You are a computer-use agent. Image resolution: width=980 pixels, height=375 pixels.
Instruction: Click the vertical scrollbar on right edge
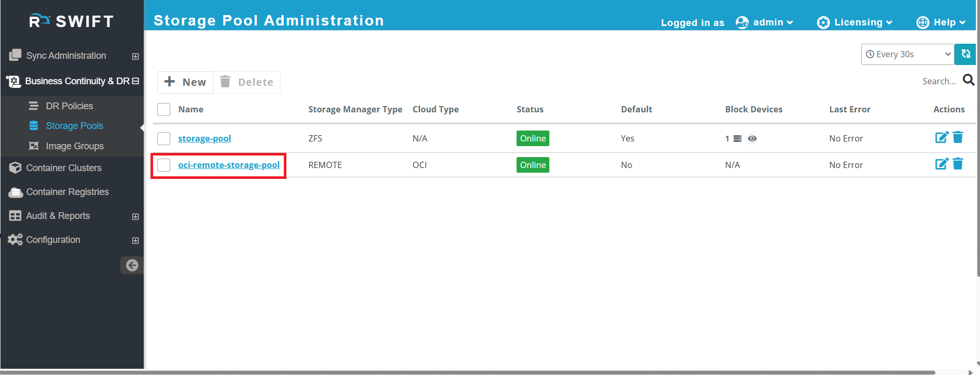[x=977, y=138]
